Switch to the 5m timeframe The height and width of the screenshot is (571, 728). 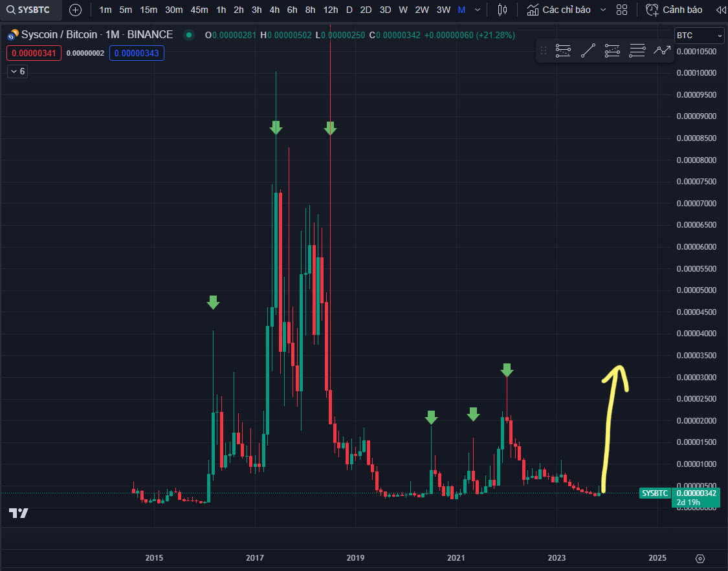126,10
